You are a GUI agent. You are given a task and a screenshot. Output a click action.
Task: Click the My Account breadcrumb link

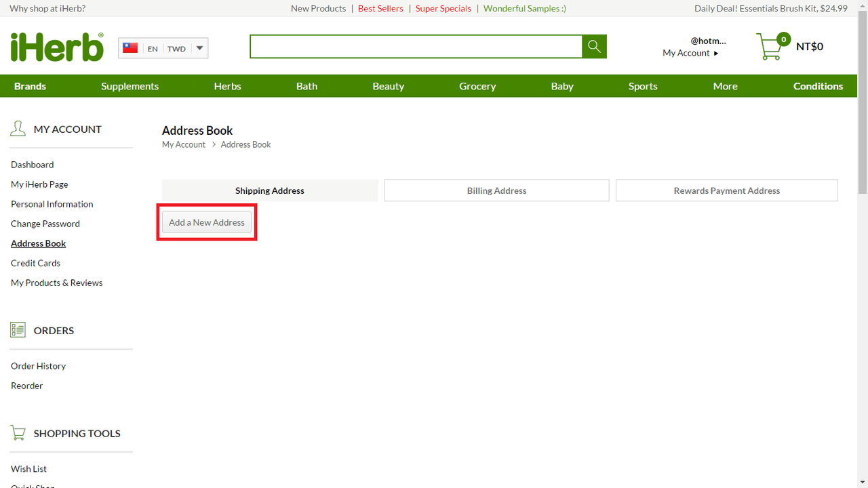[184, 144]
